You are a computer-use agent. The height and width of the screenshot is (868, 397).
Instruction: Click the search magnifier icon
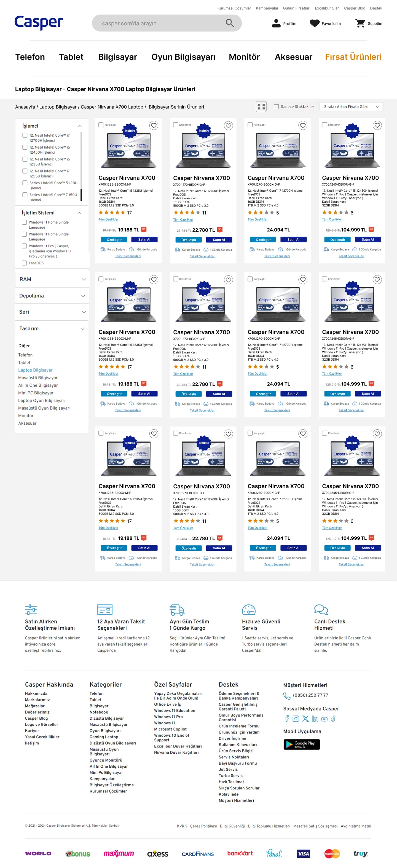point(229,23)
